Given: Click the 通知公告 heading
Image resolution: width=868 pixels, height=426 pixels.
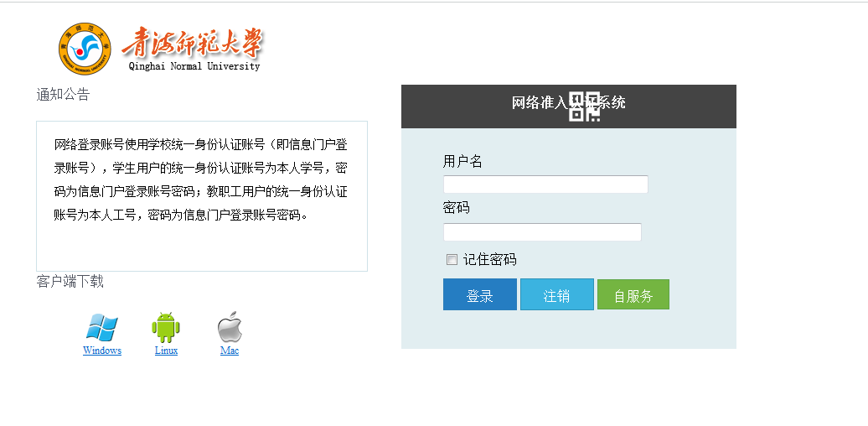Looking at the screenshot, I should point(63,95).
